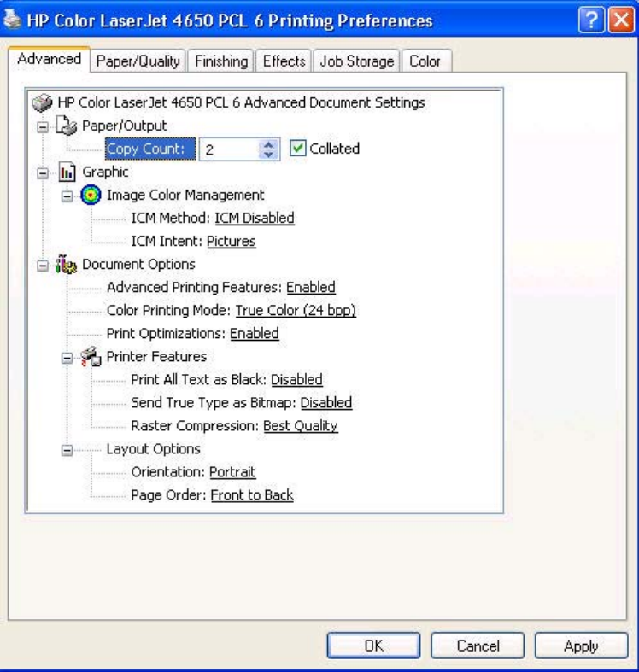Click the Paper/Output page icon

coord(67,126)
